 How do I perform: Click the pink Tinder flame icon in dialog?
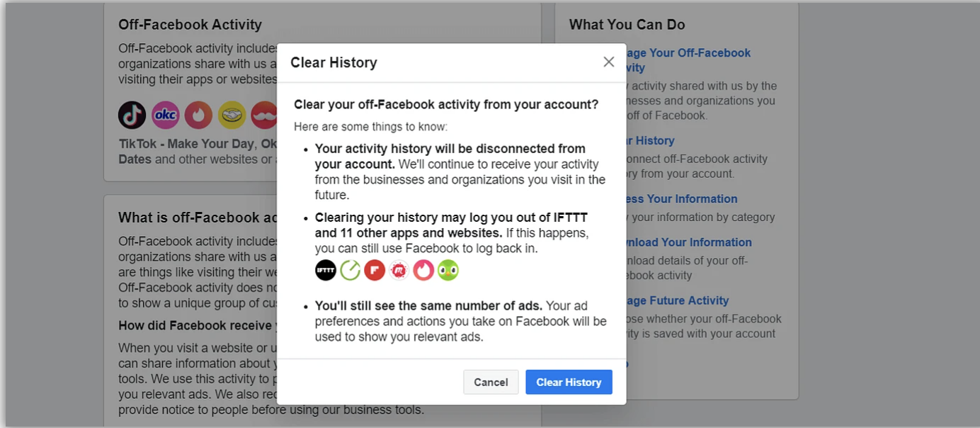click(x=423, y=270)
